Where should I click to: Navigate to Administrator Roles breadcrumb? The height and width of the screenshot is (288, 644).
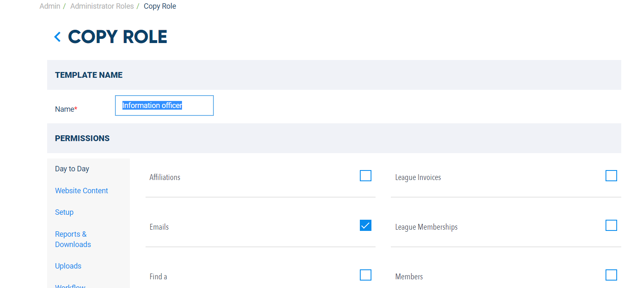pyautogui.click(x=102, y=6)
